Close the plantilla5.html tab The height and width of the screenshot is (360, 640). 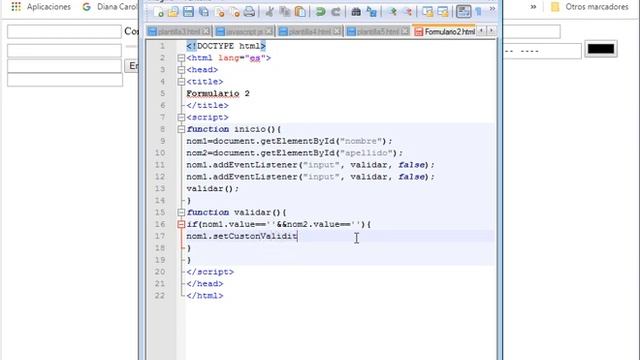click(x=405, y=31)
